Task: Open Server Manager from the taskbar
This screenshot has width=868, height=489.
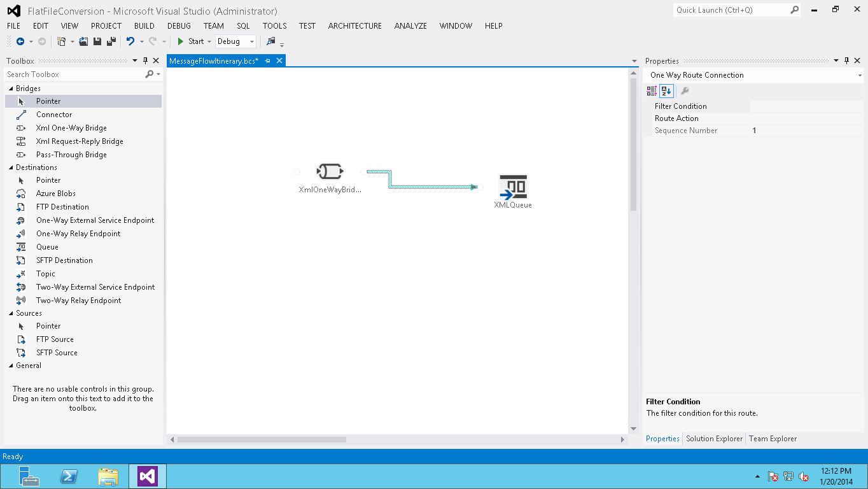Action: coord(29,476)
